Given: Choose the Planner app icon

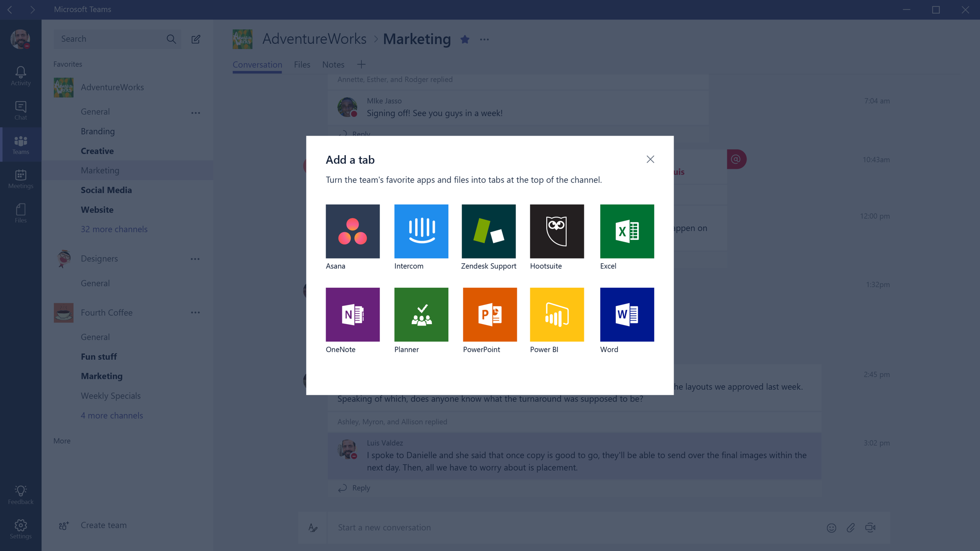Looking at the screenshot, I should tap(421, 314).
